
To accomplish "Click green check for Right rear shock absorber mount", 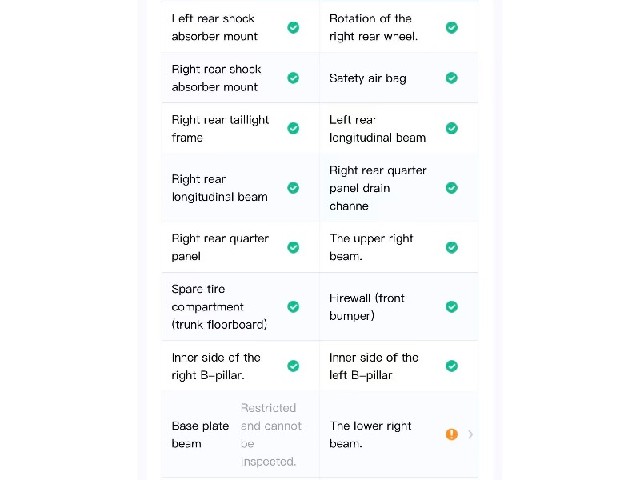I will (x=293, y=78).
